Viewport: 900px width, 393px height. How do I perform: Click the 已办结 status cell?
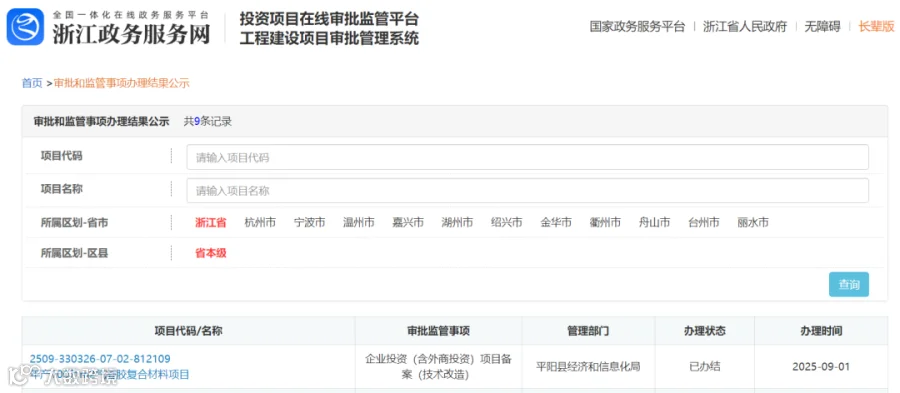coord(705,367)
